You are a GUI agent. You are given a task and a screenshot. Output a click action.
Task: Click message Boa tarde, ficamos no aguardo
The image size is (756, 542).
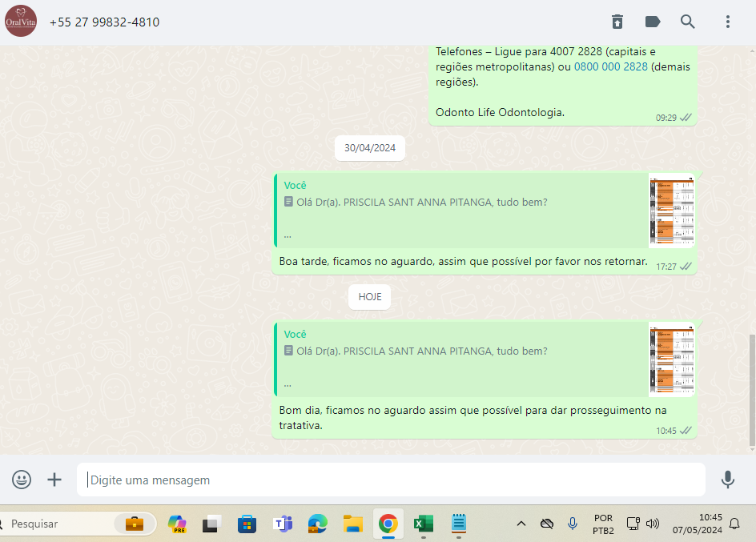[x=463, y=261]
